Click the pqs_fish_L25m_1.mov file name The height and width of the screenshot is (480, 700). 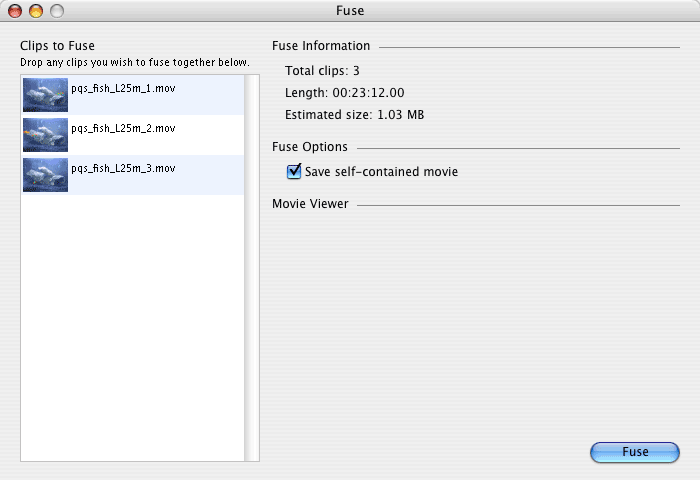123,88
